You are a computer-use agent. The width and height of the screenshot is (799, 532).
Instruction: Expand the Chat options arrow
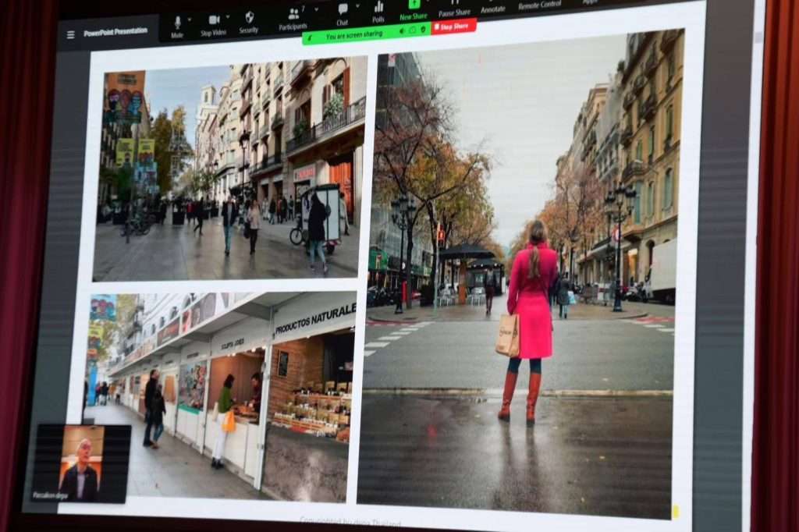coord(357,6)
